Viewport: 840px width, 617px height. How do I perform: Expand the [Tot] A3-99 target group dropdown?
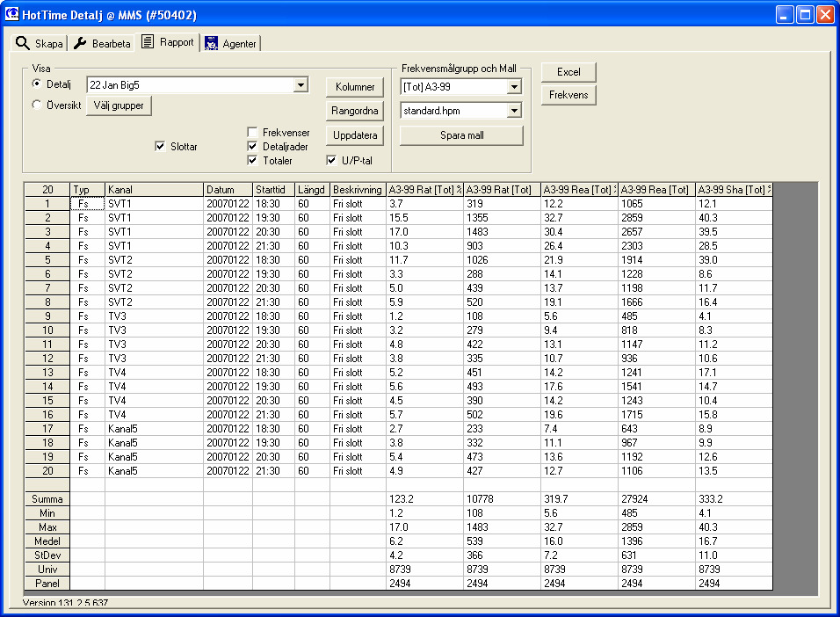[514, 86]
